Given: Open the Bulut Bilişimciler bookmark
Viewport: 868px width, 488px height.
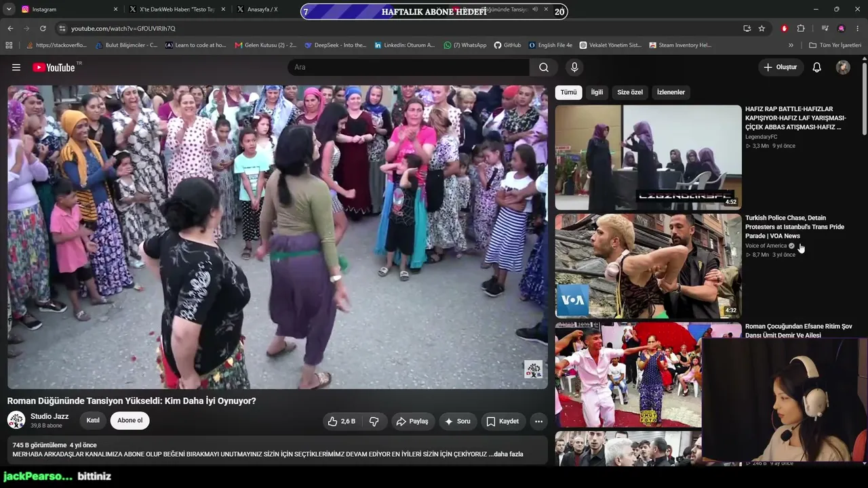Looking at the screenshot, I should tap(126, 45).
